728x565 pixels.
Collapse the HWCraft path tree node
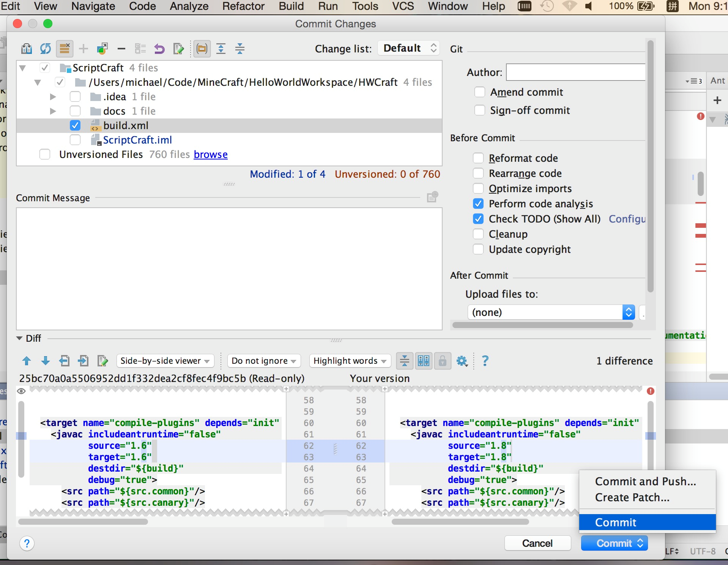[38, 82]
